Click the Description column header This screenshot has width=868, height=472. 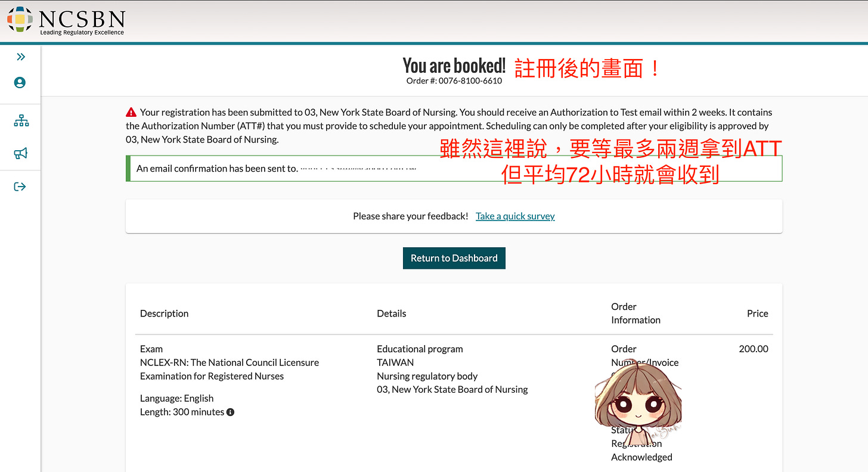pos(164,313)
